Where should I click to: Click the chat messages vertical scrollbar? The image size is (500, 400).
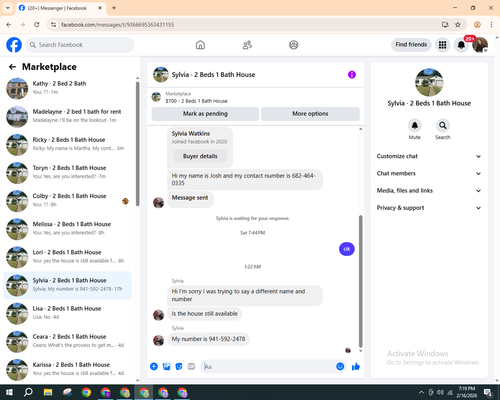pyautogui.click(x=360, y=282)
